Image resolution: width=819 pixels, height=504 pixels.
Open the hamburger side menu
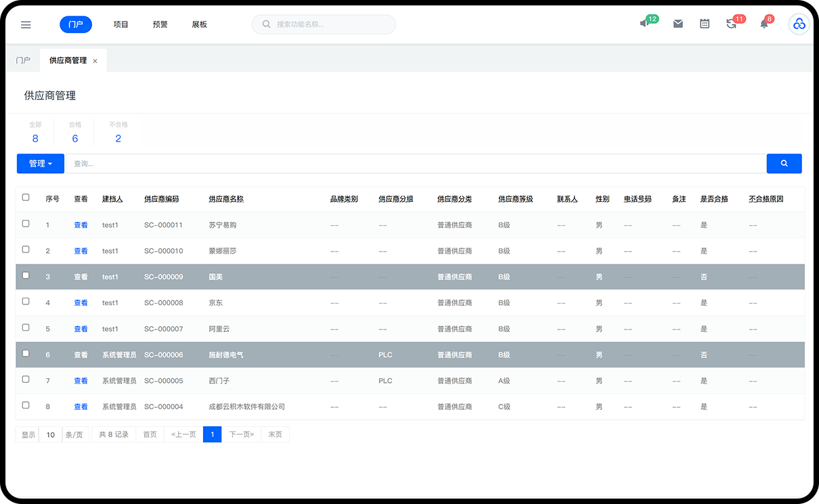coord(26,24)
